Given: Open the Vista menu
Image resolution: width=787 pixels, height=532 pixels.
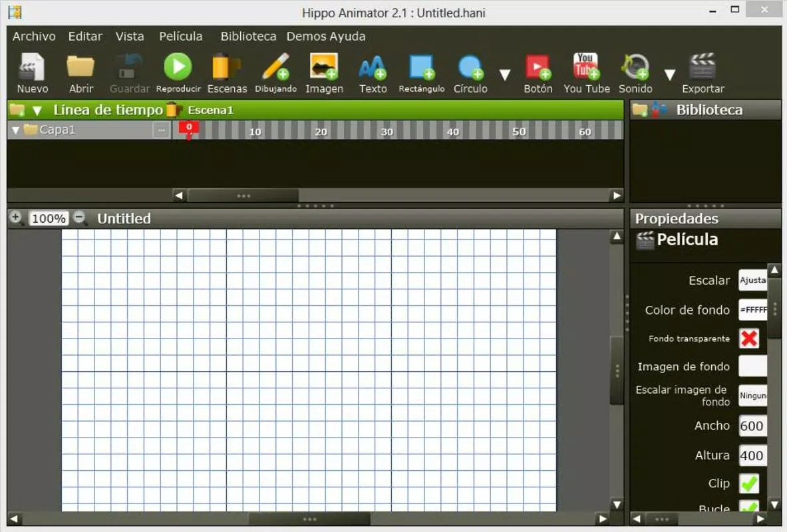Looking at the screenshot, I should click(130, 36).
